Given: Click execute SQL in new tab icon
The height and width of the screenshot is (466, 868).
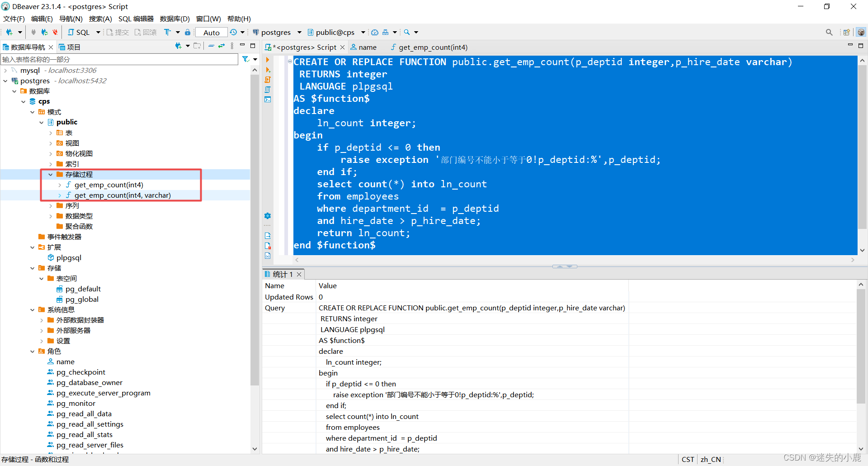Looking at the screenshot, I should click(268, 70).
